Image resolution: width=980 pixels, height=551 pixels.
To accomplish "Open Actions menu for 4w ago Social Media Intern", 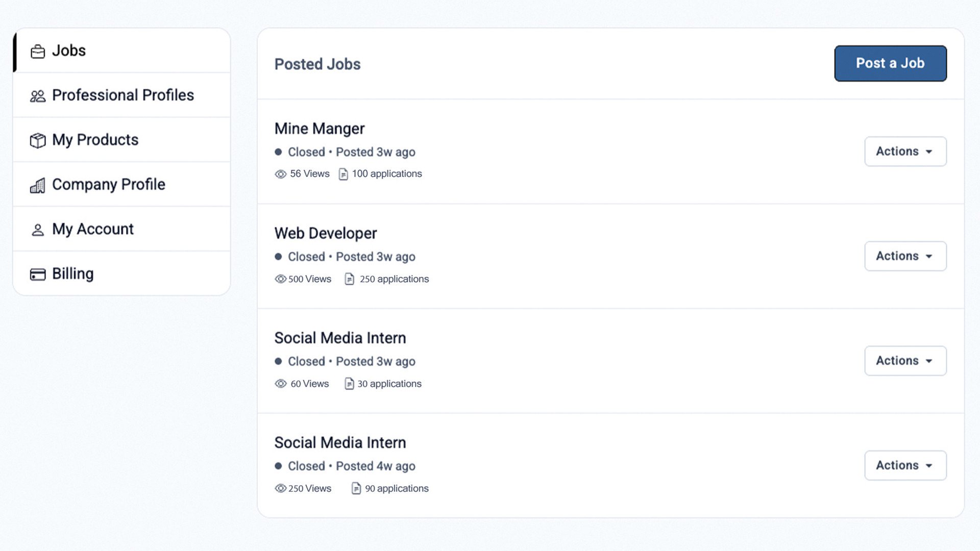I will tap(905, 465).
